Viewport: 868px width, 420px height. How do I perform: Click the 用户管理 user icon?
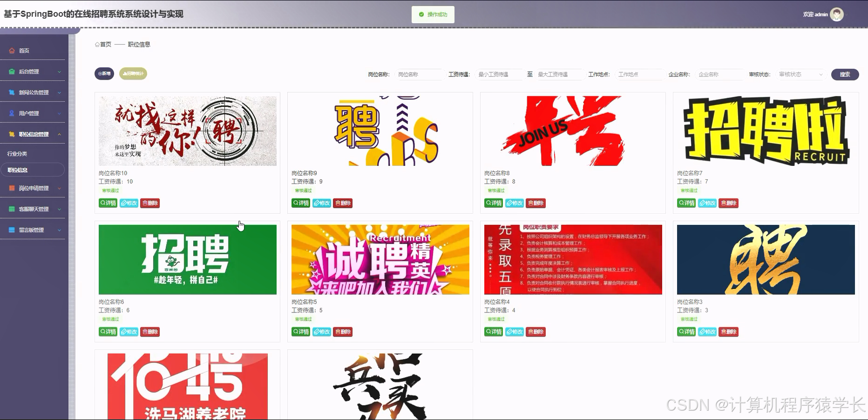(12, 113)
